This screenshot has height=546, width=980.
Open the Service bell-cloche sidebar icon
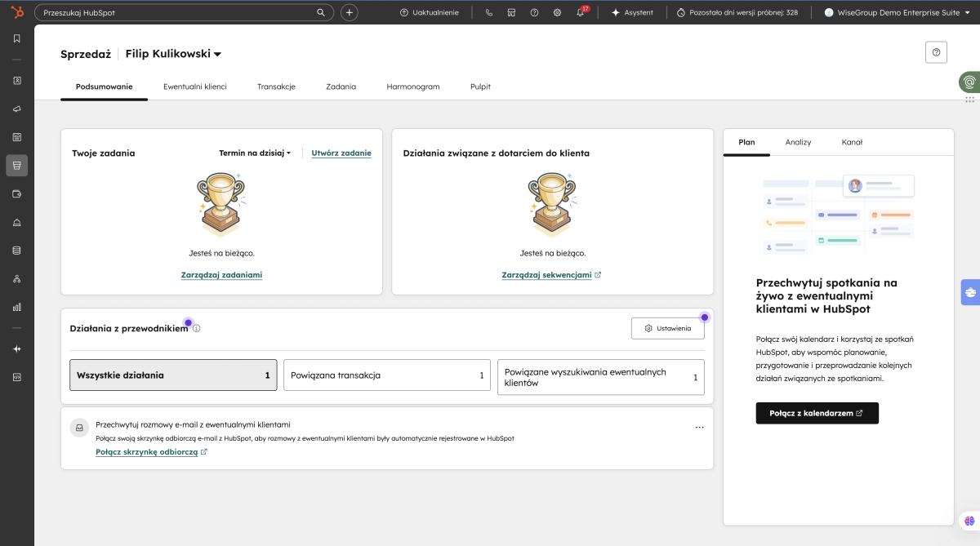pos(16,223)
